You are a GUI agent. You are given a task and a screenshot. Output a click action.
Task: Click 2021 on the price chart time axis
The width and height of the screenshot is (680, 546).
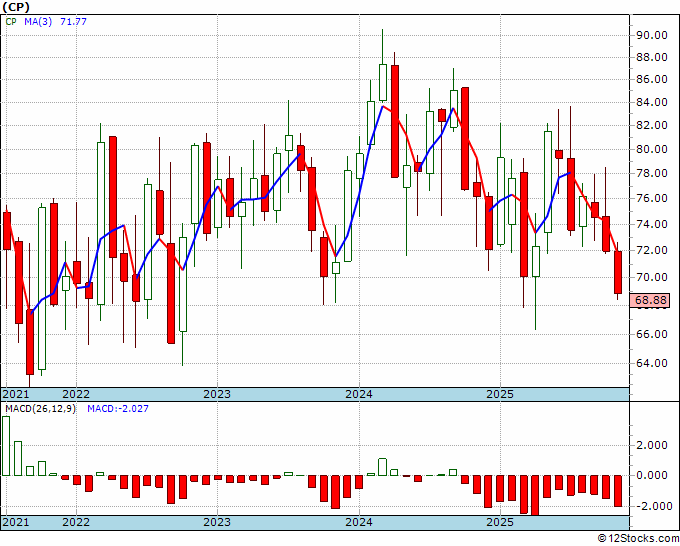tap(16, 394)
